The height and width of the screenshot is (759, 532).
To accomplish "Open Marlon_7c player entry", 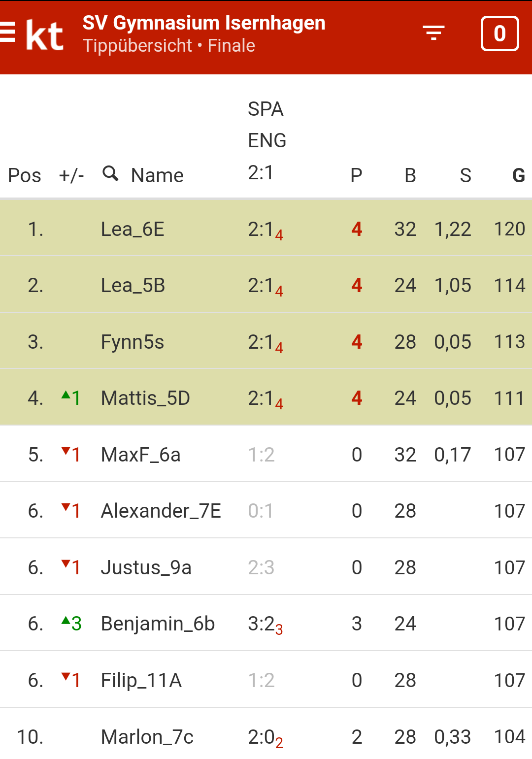I will pyautogui.click(x=147, y=737).
